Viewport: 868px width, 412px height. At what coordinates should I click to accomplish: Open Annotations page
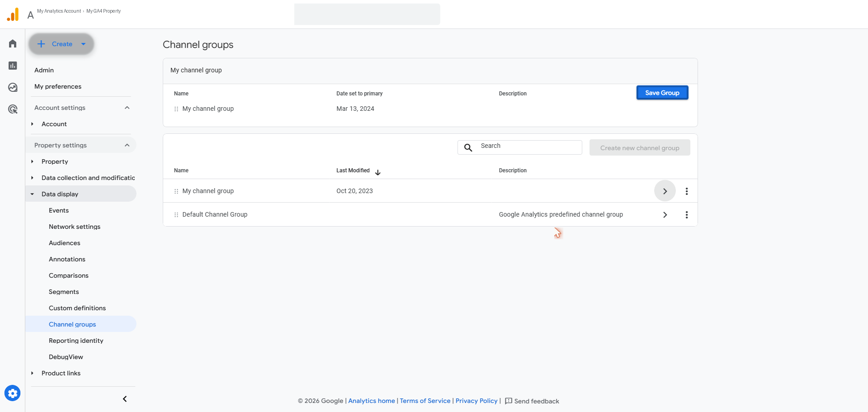tap(67, 259)
